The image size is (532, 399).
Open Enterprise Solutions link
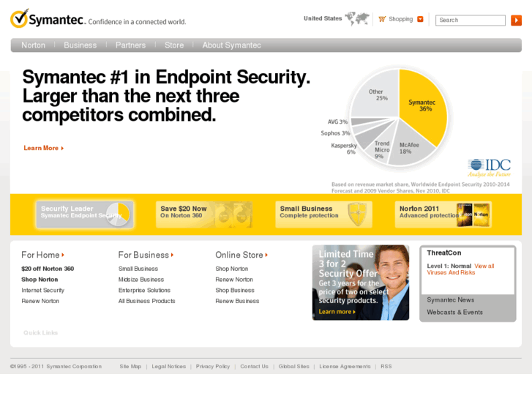tap(145, 291)
